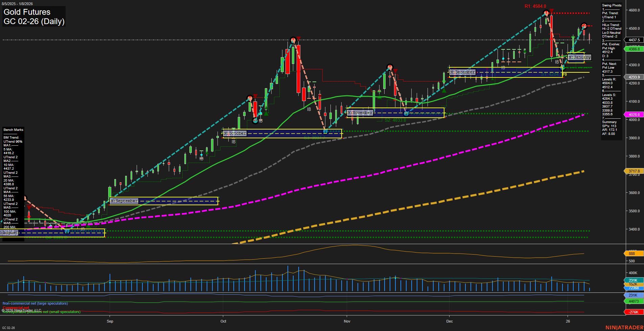Screen dimensions: 644x331
Task: Toggle the Nonreportable positions net legend
Action: (41, 312)
